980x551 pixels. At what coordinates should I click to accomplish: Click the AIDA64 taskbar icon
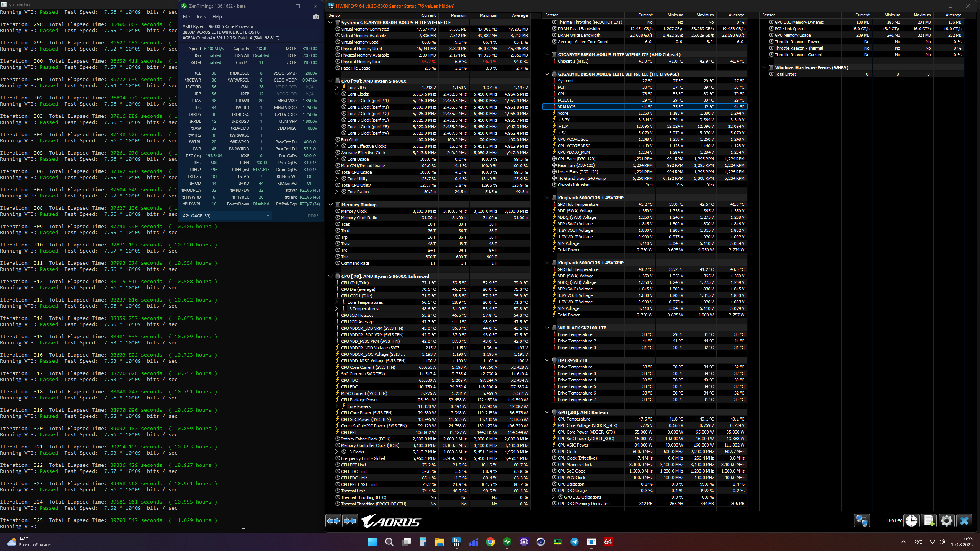click(608, 542)
